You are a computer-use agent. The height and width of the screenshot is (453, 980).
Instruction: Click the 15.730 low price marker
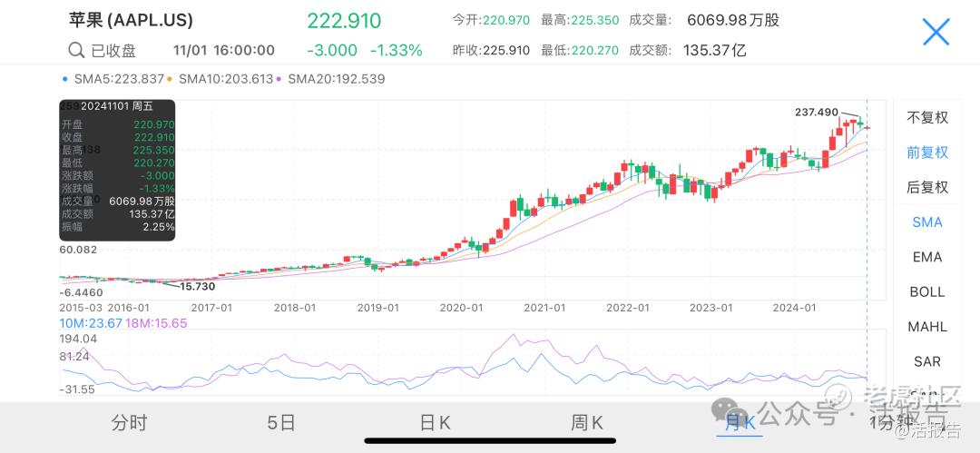pyautogui.click(x=198, y=287)
